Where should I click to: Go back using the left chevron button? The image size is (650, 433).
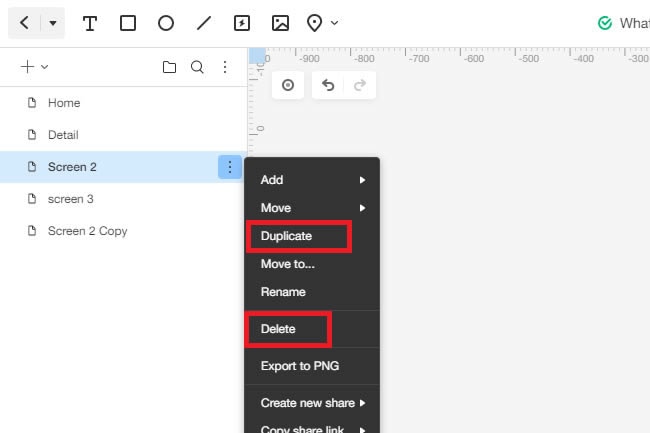point(24,23)
